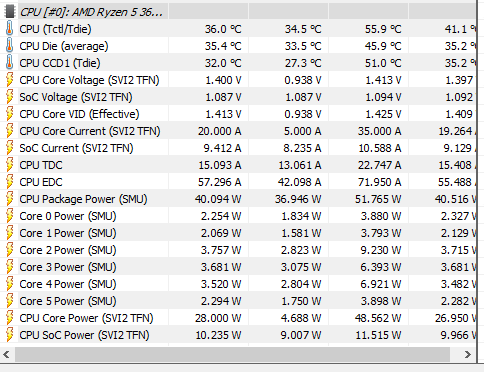Click lightning icon beside CPU Core VID
The image size is (484, 379).
click(x=10, y=114)
